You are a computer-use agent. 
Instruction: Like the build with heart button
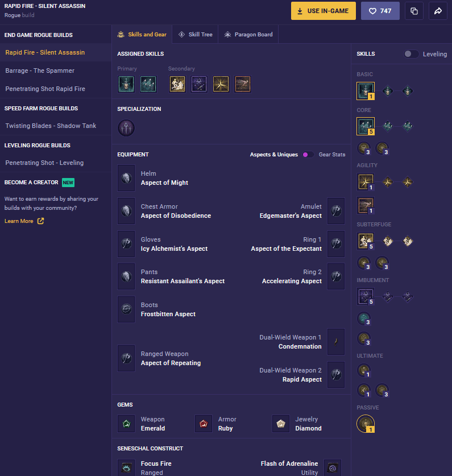(380, 11)
